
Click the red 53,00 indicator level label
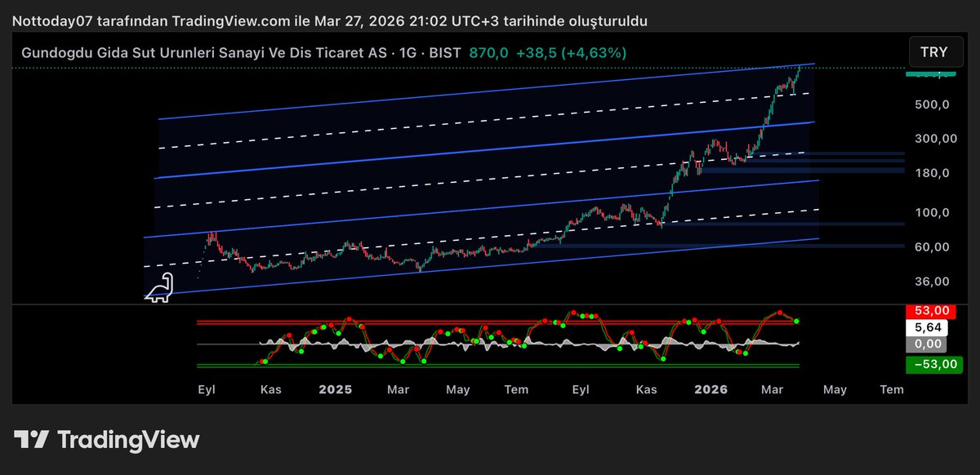click(x=930, y=311)
